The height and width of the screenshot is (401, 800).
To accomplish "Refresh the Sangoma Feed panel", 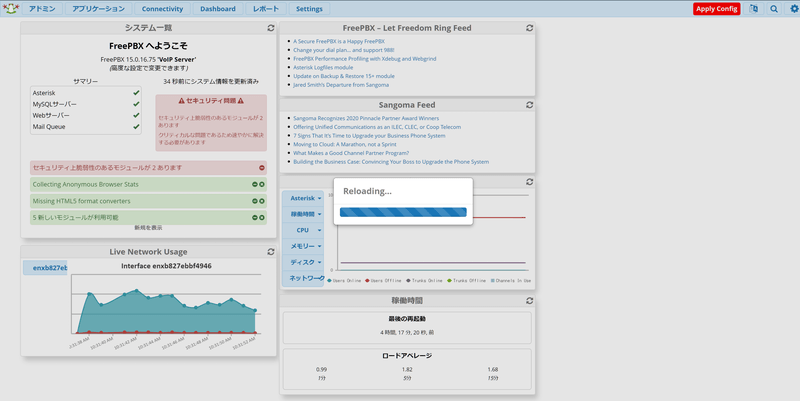I will [530, 105].
